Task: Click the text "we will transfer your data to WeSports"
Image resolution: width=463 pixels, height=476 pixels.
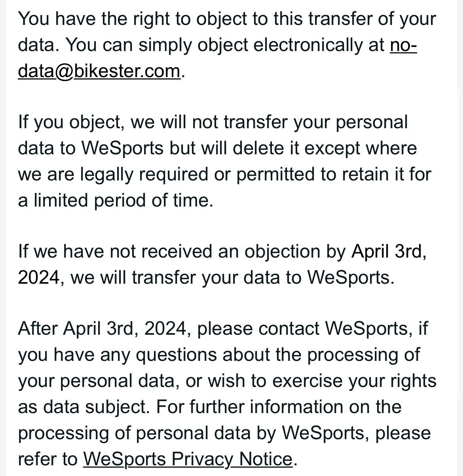Action: 232,277
